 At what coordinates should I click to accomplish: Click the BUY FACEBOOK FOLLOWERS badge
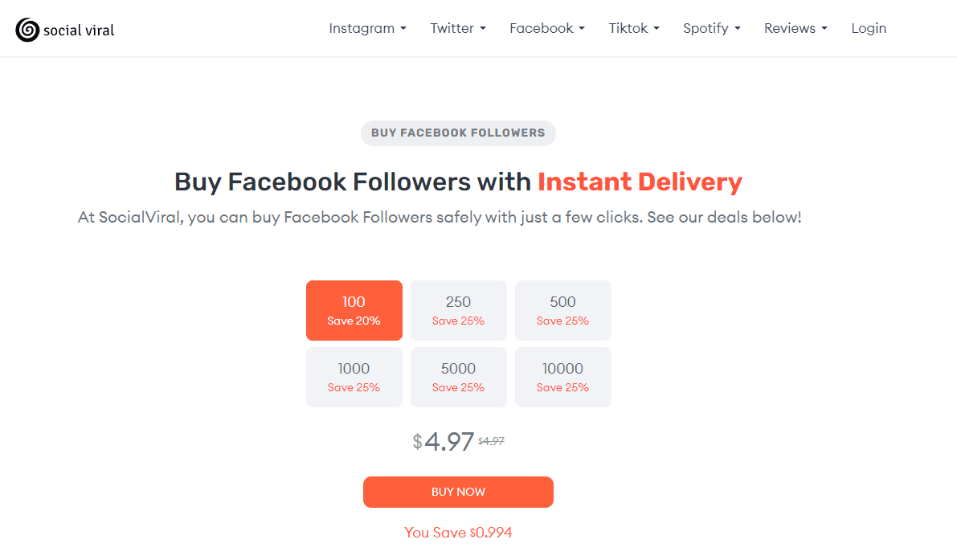point(458,133)
